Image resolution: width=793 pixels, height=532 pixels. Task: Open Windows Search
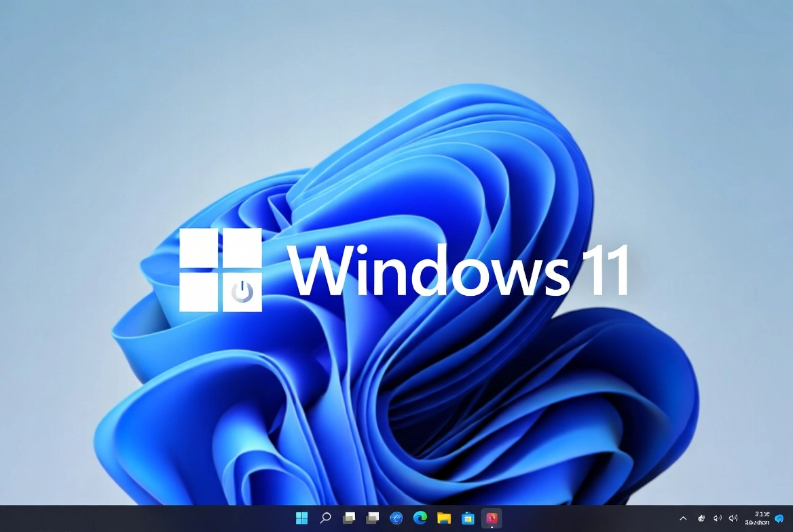click(x=325, y=518)
